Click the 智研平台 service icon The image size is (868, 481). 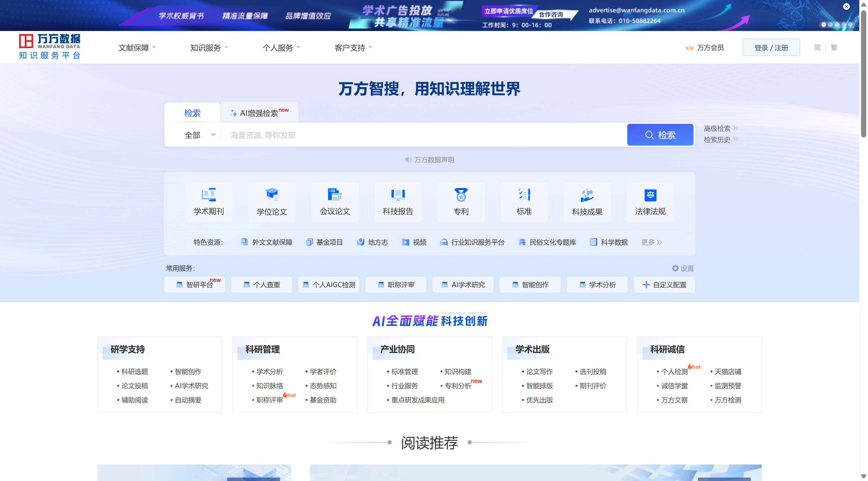179,284
